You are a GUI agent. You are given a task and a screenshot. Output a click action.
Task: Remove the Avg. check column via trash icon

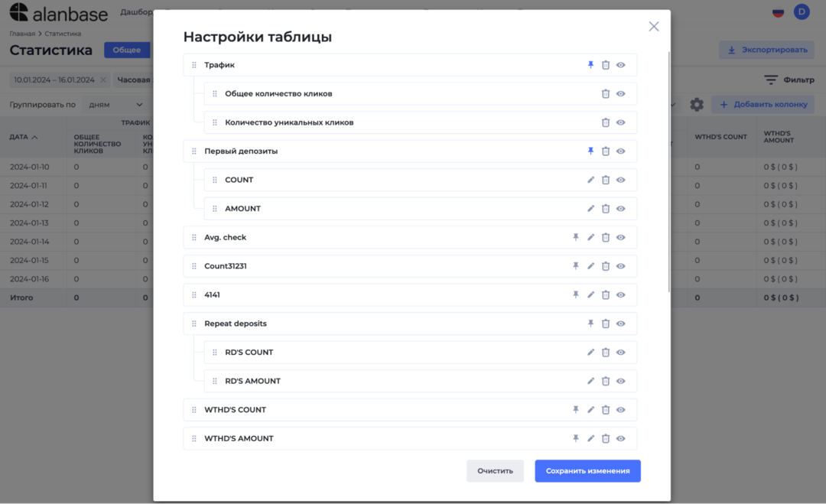605,237
